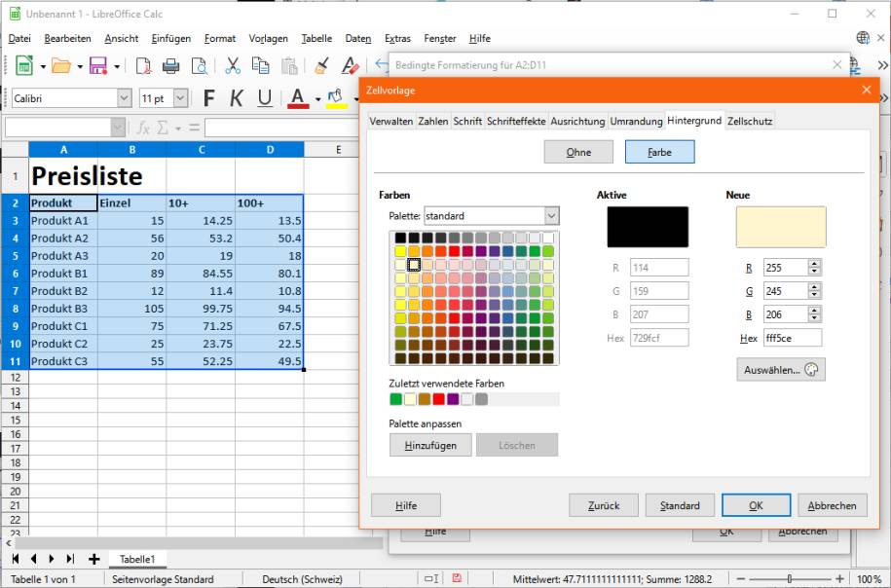The image size is (891, 588).
Task: Click the red font color icon
Action: (x=296, y=98)
